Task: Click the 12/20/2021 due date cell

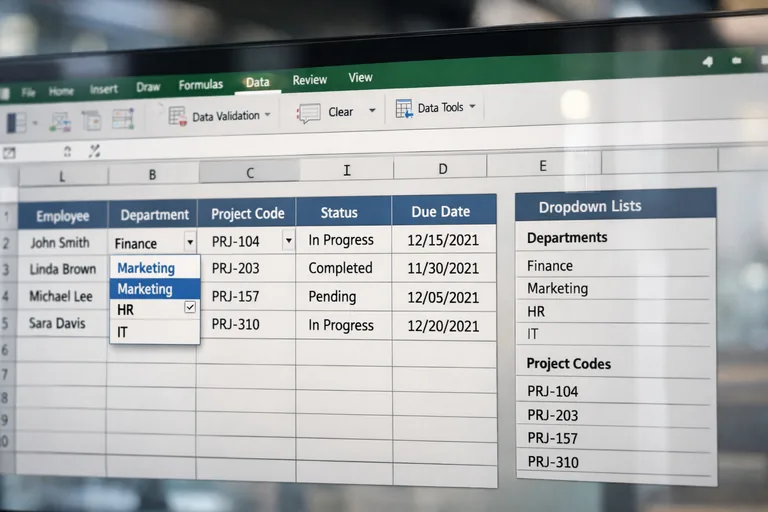Action: pos(444,326)
